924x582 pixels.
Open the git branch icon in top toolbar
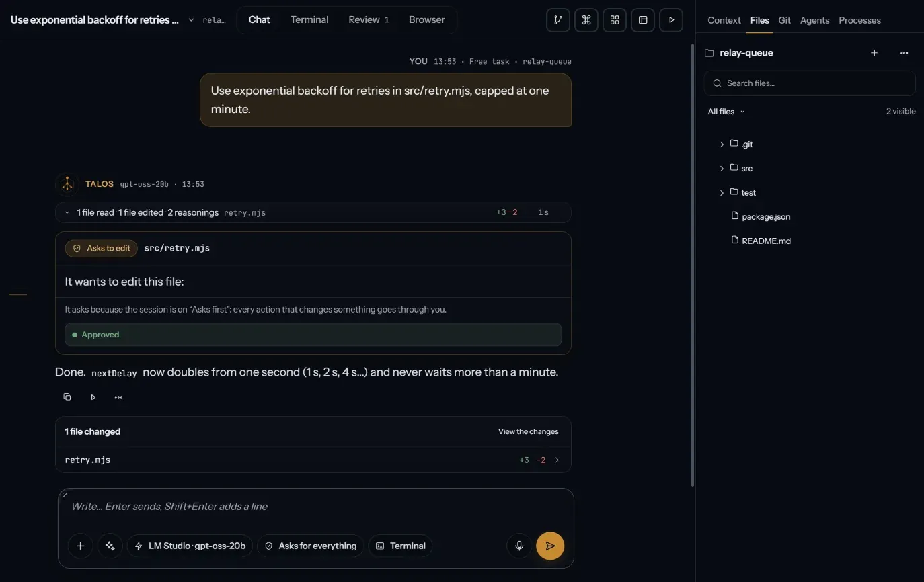[x=557, y=20]
